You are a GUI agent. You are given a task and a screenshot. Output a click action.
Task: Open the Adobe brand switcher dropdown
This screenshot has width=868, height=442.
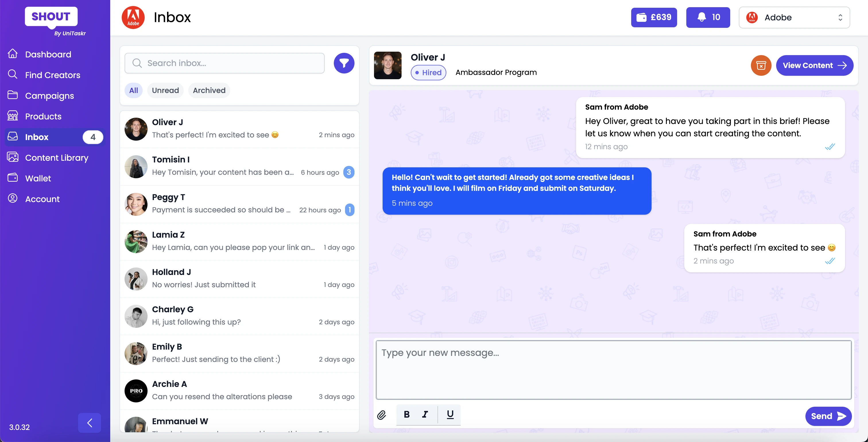click(x=794, y=17)
